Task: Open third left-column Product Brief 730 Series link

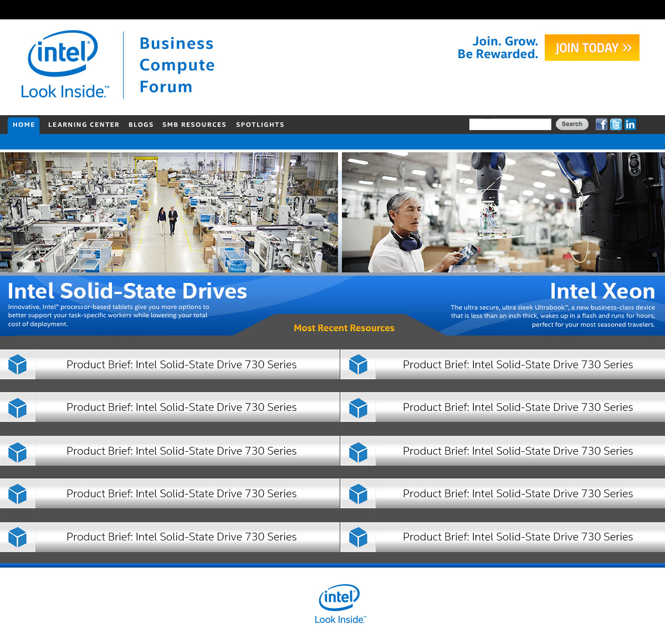Action: click(182, 451)
